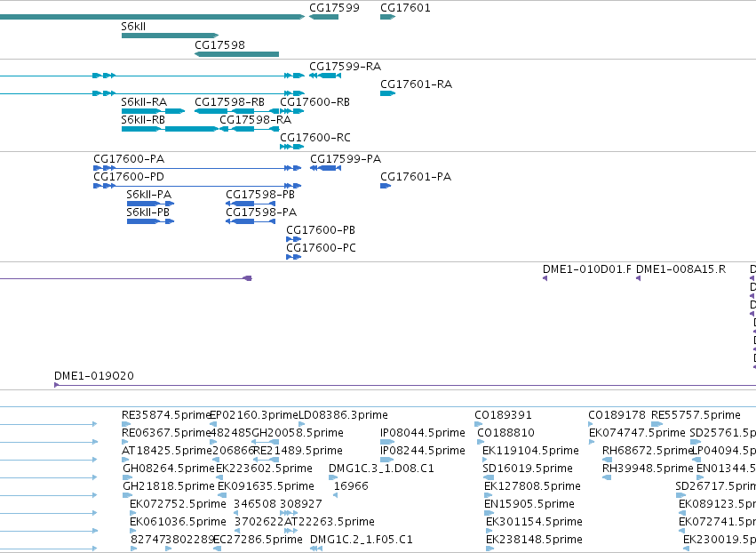The image size is (756, 553).
Task: Click EST label EN15905.5prime
Action: tap(529, 504)
